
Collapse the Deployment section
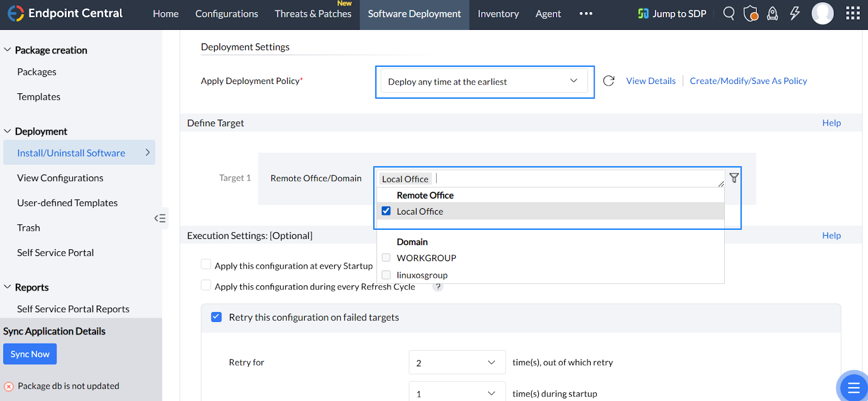[8, 131]
